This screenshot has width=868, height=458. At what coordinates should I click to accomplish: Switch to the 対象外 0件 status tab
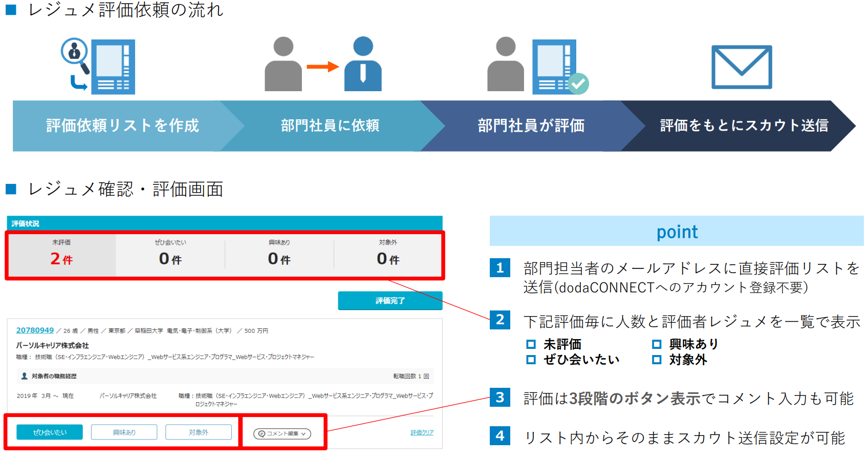(388, 255)
